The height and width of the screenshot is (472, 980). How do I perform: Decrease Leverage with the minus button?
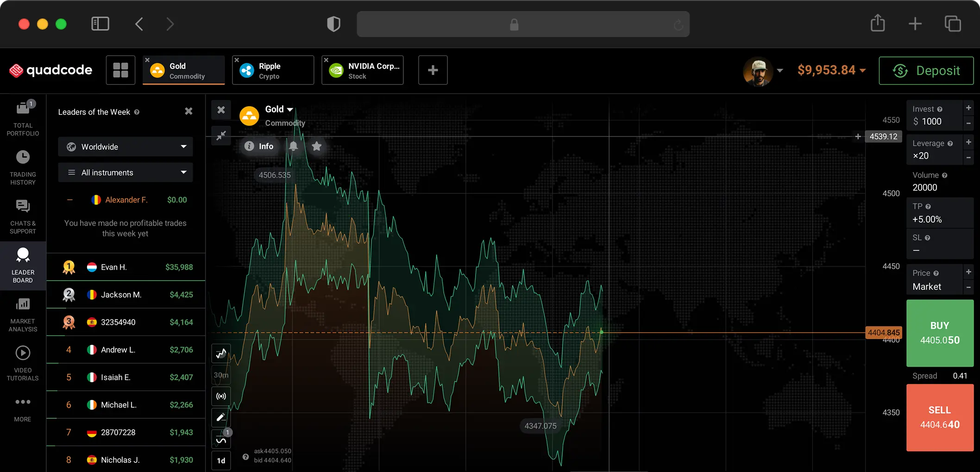(968, 157)
